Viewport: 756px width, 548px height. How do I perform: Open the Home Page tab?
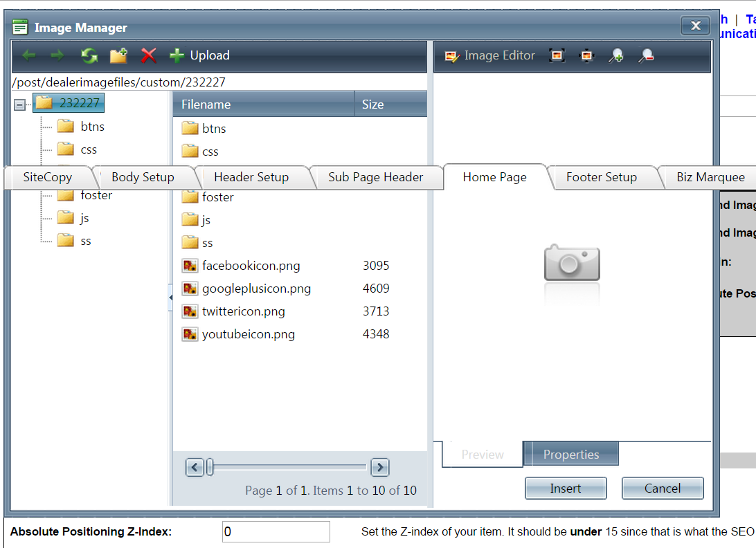[495, 177]
